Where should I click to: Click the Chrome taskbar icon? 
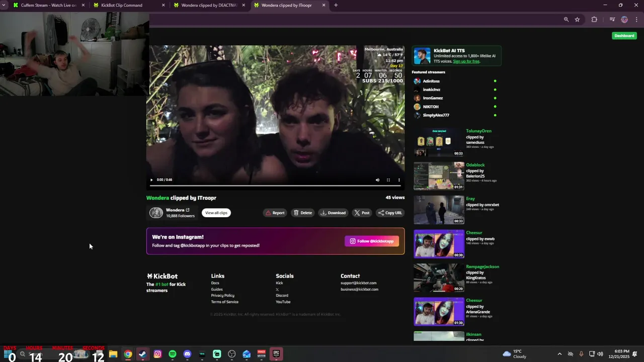(x=128, y=354)
